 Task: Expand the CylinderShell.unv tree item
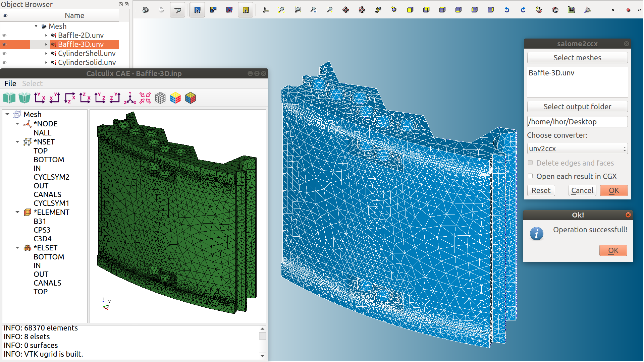(x=46, y=53)
